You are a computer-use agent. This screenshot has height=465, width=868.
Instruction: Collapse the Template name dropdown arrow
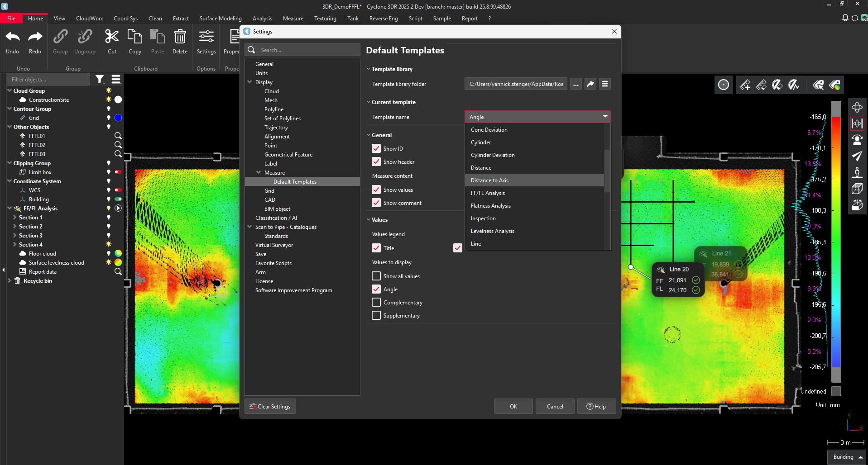click(x=605, y=117)
